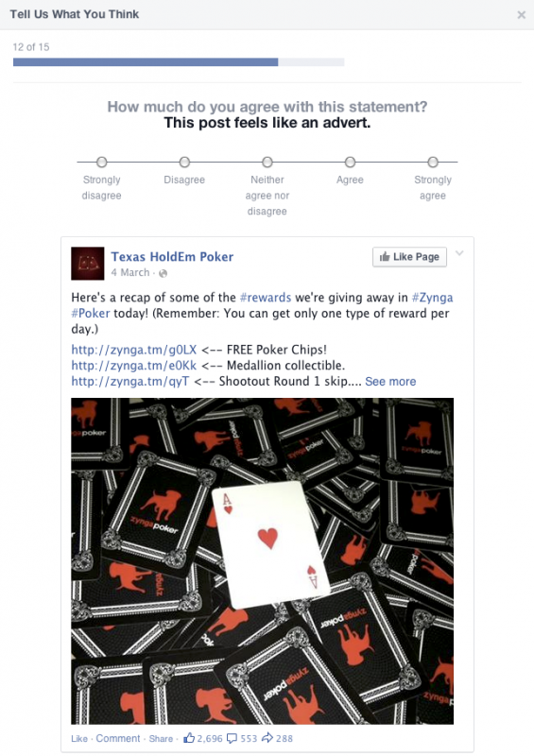Select Neither agree nor disagree
The width and height of the screenshot is (534, 756).
coord(267,162)
